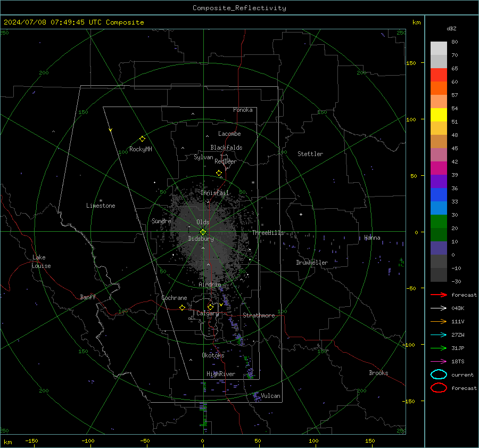Click the cyan current ellipse icon

coord(439,374)
